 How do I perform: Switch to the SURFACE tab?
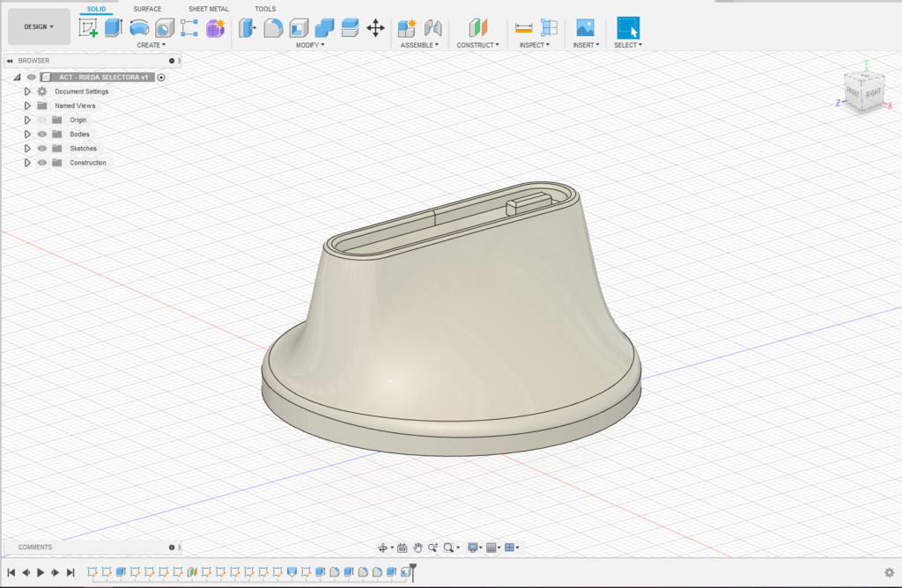click(x=147, y=9)
